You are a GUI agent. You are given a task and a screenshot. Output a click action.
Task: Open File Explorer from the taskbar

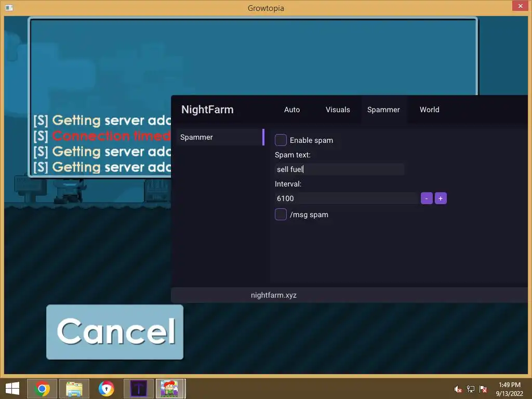74,389
